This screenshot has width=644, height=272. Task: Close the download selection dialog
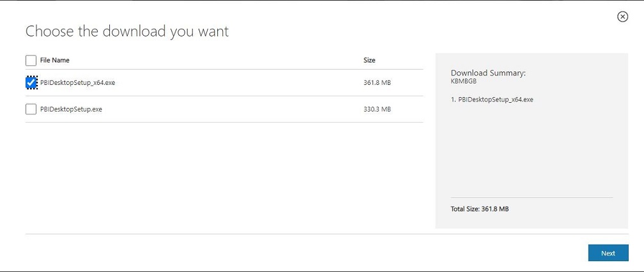[x=623, y=17]
